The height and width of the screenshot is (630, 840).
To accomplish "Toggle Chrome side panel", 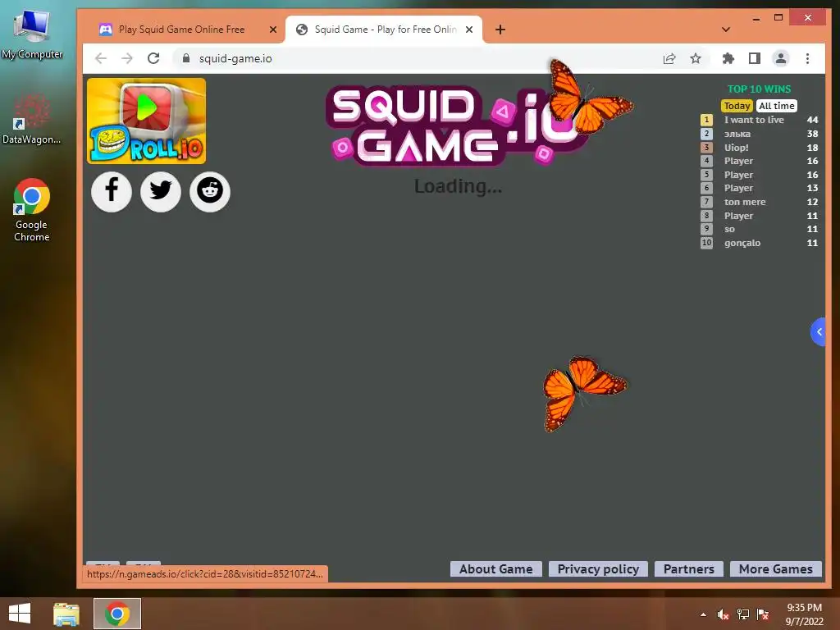I will pyautogui.click(x=755, y=58).
